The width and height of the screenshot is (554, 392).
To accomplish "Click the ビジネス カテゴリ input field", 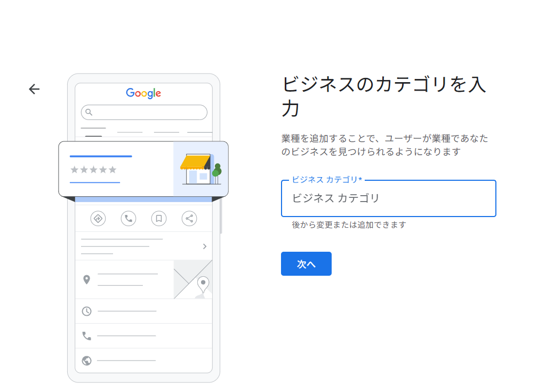I will pos(388,198).
